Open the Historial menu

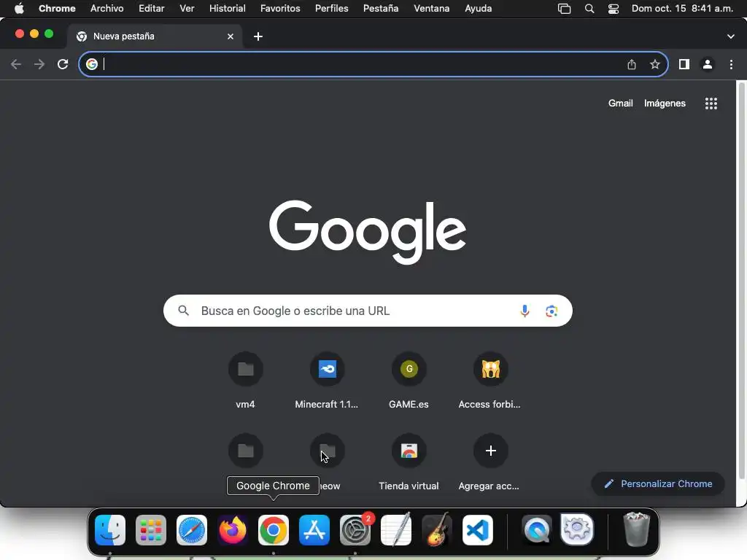228,9
